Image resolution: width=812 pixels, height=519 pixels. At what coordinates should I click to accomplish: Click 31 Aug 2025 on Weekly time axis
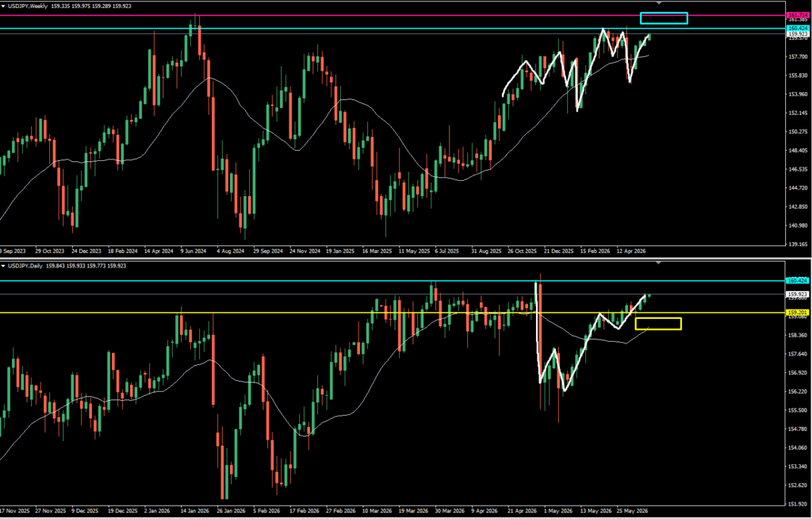[x=486, y=251]
